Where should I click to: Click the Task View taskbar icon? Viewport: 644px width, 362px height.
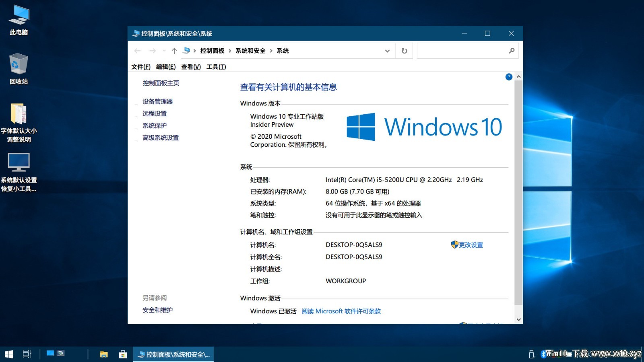point(27,354)
